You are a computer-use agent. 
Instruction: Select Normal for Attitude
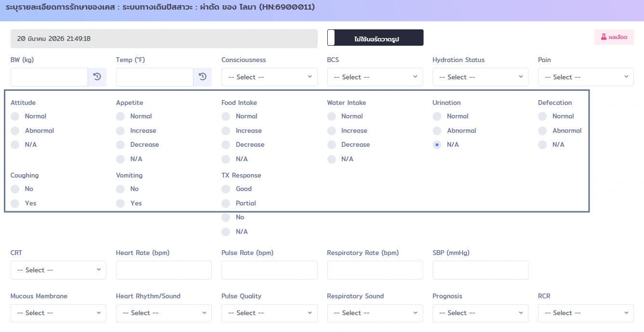coord(15,116)
